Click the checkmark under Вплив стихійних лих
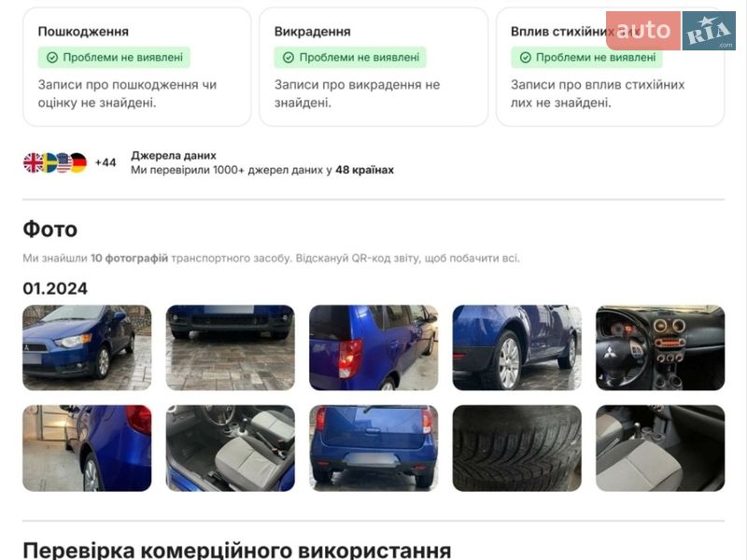This screenshot has height=560, width=747. (x=526, y=58)
